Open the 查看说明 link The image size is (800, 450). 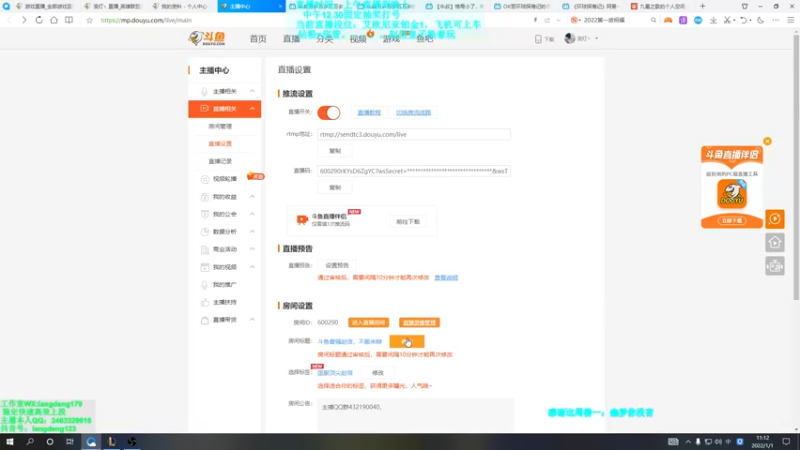(x=446, y=278)
